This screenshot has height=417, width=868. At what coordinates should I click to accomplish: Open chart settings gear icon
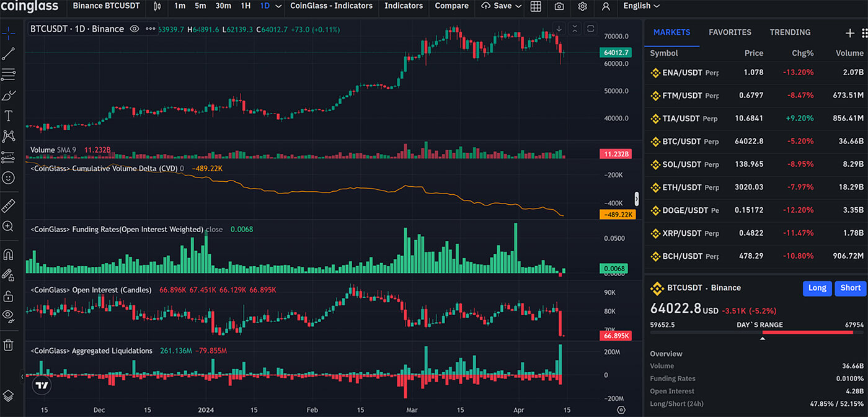(x=582, y=6)
